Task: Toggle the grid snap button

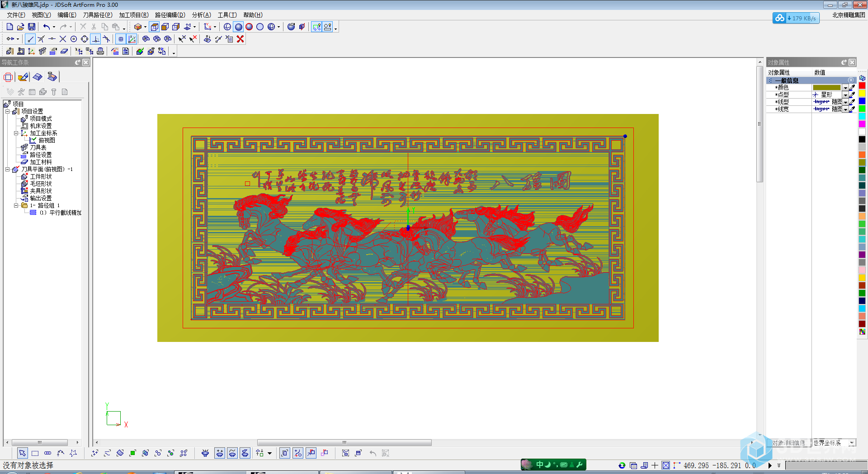Action: point(121,39)
